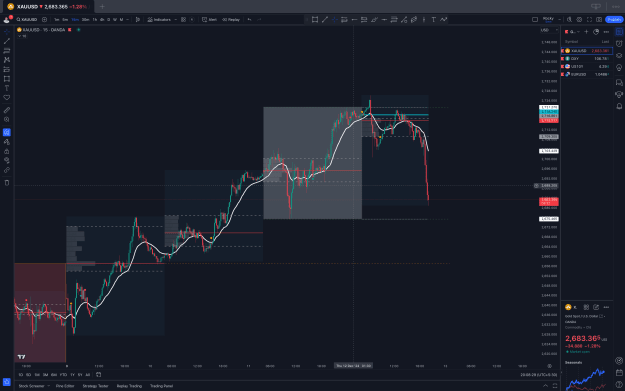
Task: Open the Alerts clock icon in right sidebar
Action: (x=619, y=43)
